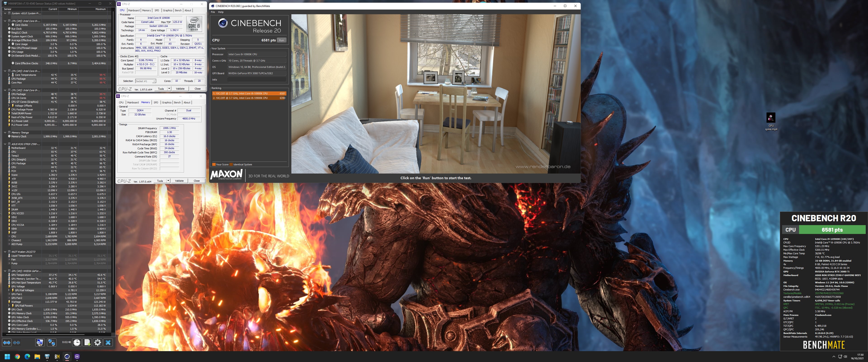Launch Google Chrome from taskbar
This screenshot has width=868, height=362.
tap(17, 356)
